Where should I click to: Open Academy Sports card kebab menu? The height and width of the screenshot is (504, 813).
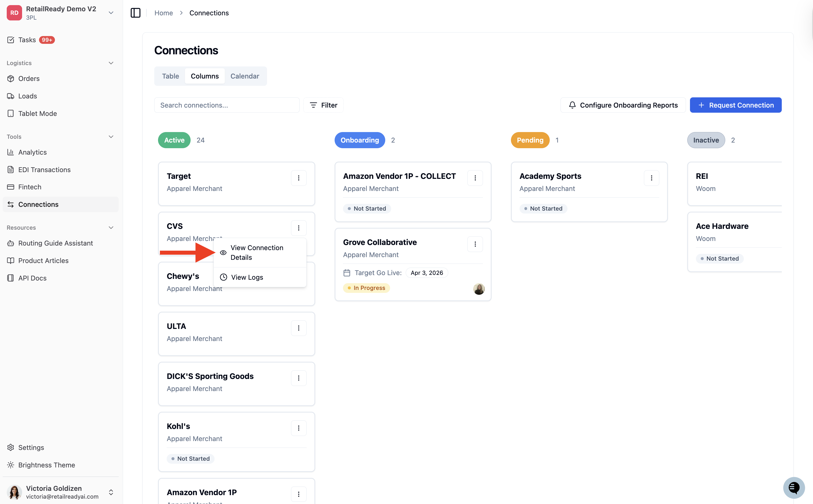point(651,178)
